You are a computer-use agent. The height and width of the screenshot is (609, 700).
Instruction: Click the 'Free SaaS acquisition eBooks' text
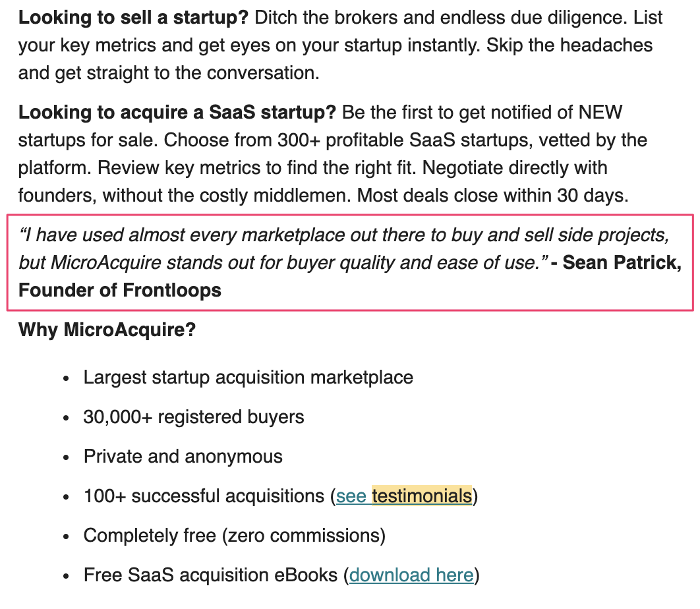click(211, 575)
